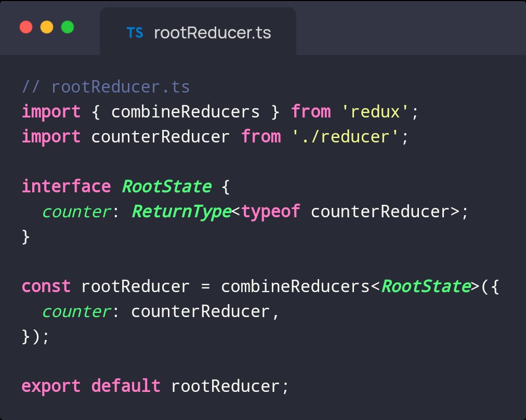Click 'RootState' in the interface declaration
The height and width of the screenshot is (420, 526).
167,186
